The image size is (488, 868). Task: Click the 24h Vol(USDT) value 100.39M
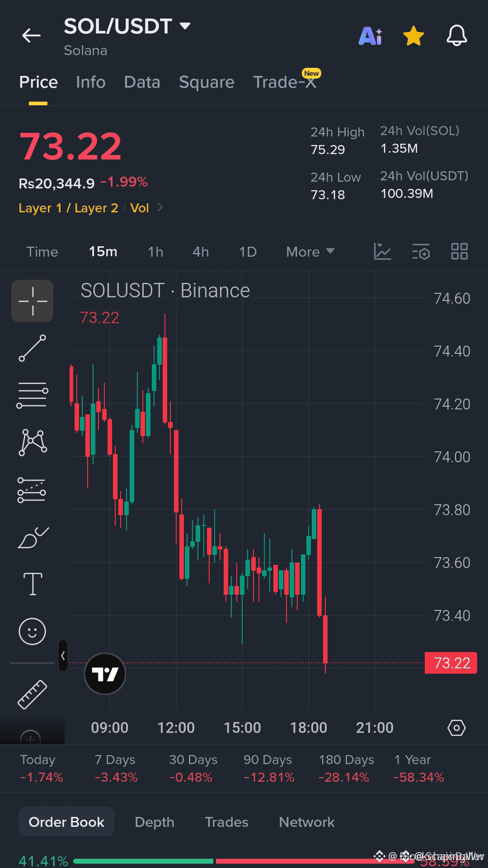coord(407,193)
